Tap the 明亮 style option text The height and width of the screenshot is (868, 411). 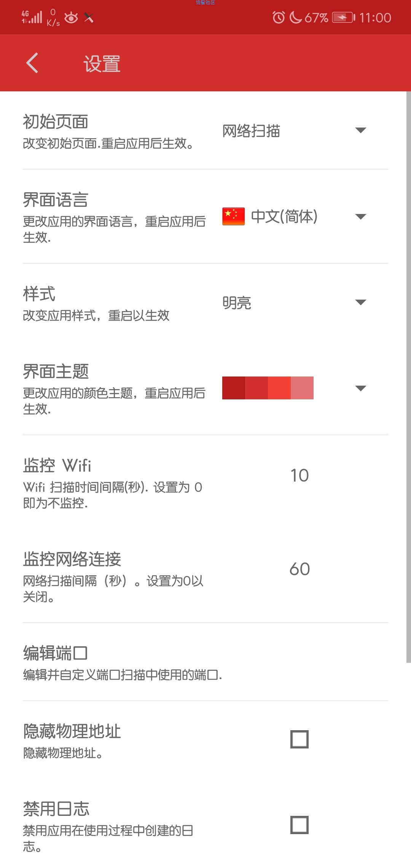click(x=237, y=303)
